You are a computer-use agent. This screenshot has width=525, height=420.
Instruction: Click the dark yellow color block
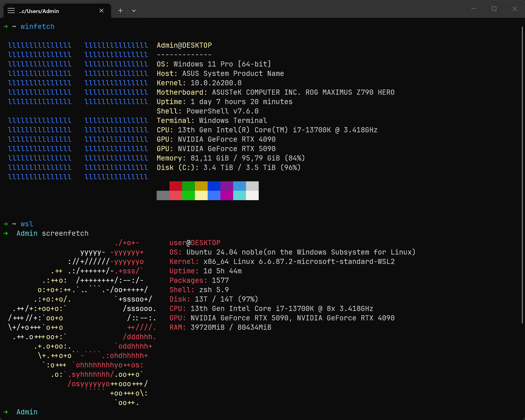point(201,186)
